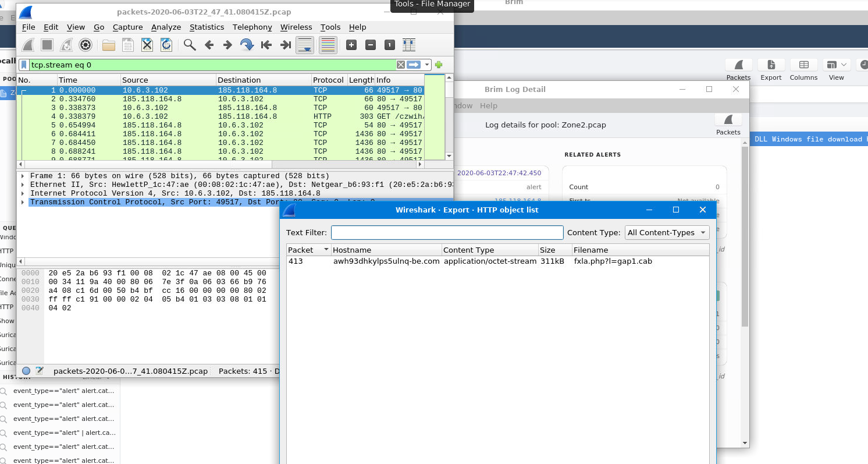Click the display filter bookmark icon
Screen dimensions: 868x464
(x=24, y=65)
